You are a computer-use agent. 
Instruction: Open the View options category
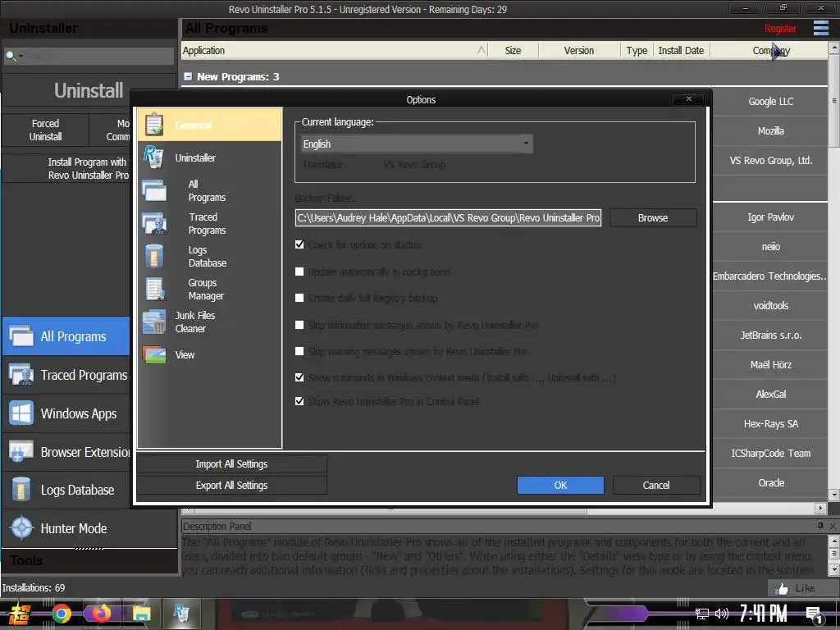209,354
